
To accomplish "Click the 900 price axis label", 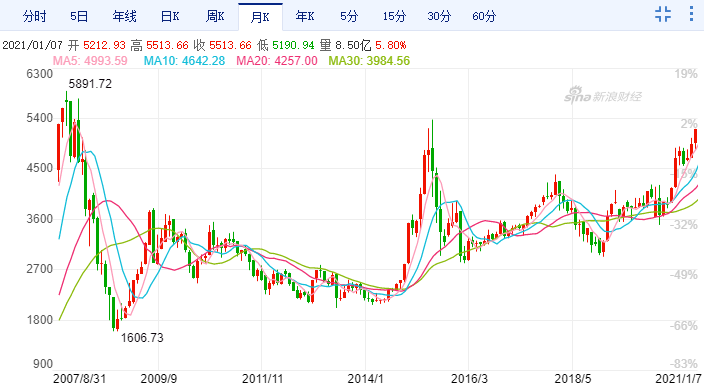I will [x=43, y=364].
